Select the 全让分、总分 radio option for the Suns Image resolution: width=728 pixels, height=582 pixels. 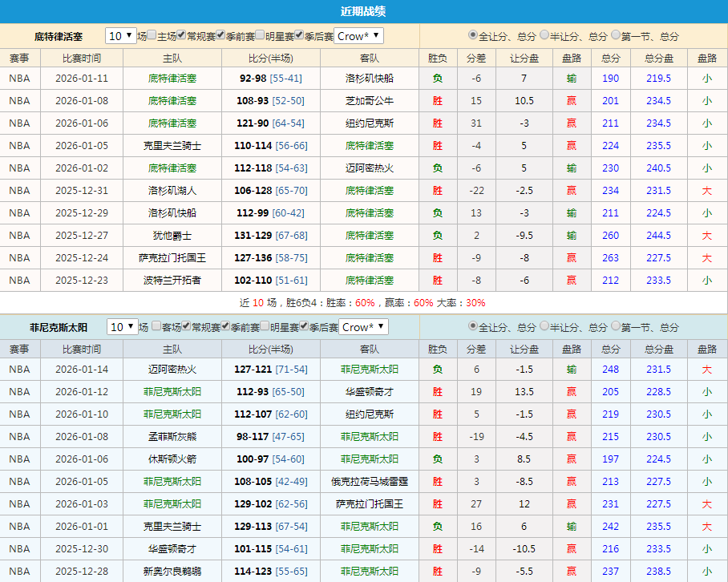471,327
